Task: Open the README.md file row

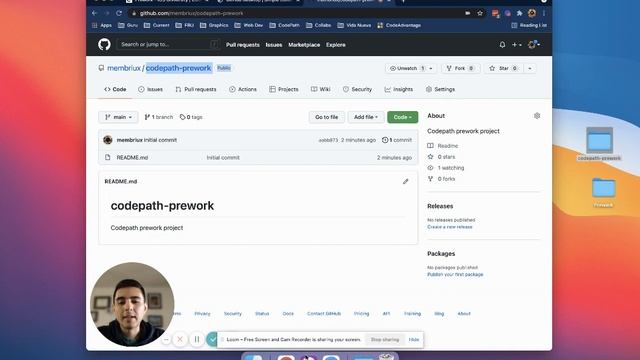Action: pyautogui.click(x=258, y=158)
